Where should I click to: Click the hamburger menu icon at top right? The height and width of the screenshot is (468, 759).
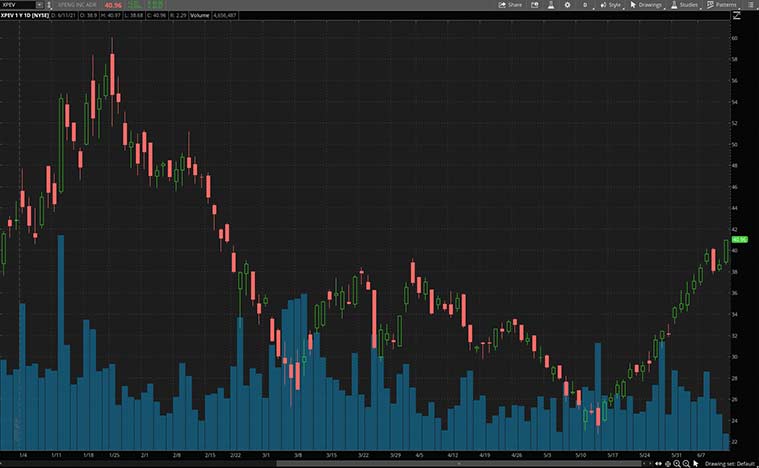click(751, 5)
